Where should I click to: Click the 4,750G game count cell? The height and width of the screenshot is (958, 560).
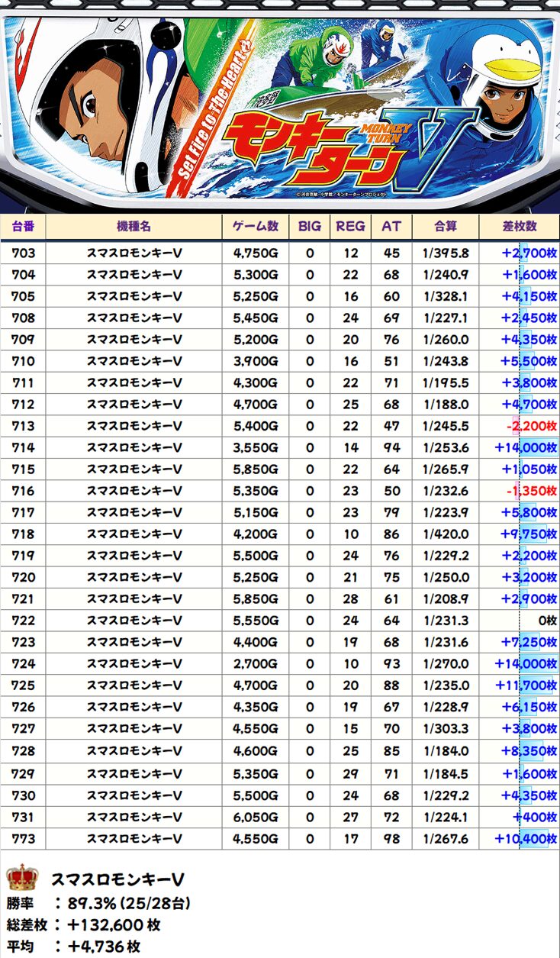coord(255,253)
